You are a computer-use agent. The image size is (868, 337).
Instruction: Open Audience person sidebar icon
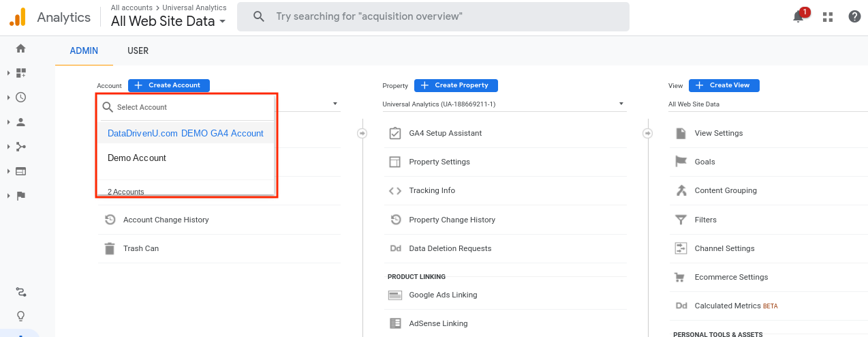tap(20, 122)
